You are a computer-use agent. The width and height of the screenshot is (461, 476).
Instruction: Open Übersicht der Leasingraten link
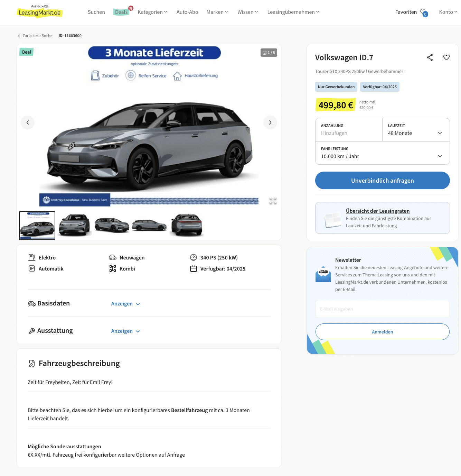point(378,211)
